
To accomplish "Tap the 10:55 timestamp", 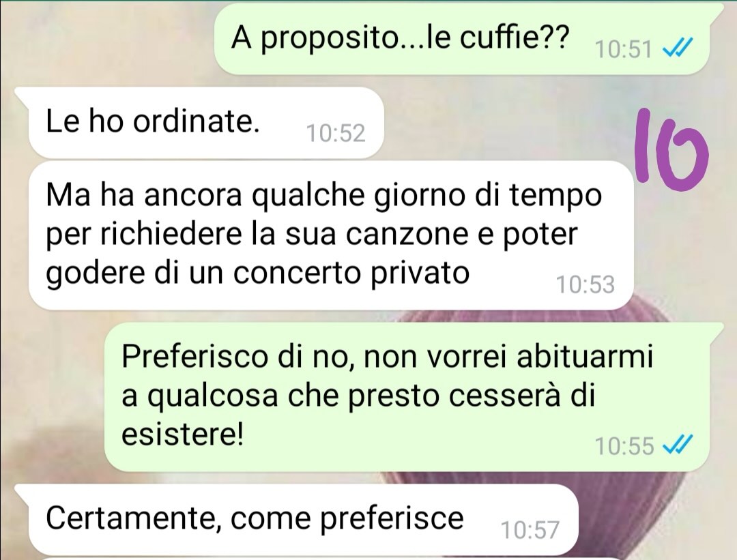I will [624, 446].
